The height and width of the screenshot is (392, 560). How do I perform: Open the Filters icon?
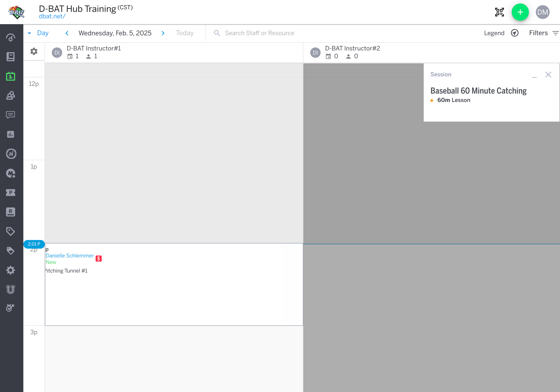click(x=556, y=33)
